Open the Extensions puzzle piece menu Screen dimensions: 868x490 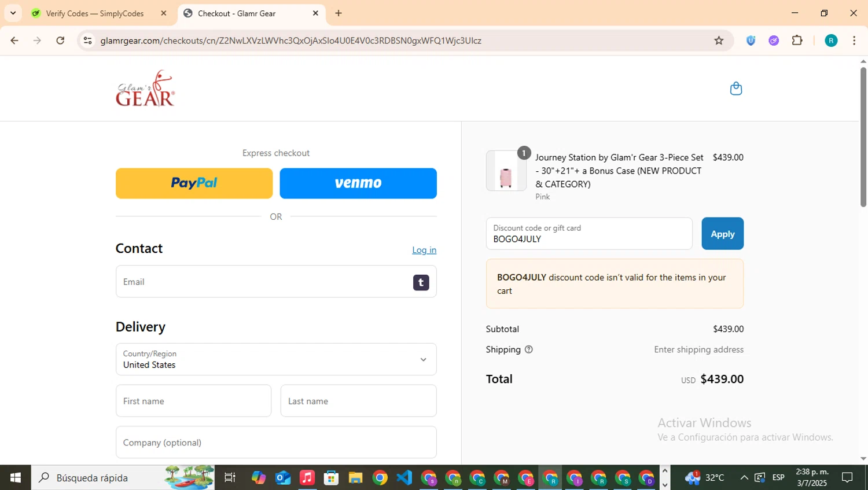click(797, 40)
